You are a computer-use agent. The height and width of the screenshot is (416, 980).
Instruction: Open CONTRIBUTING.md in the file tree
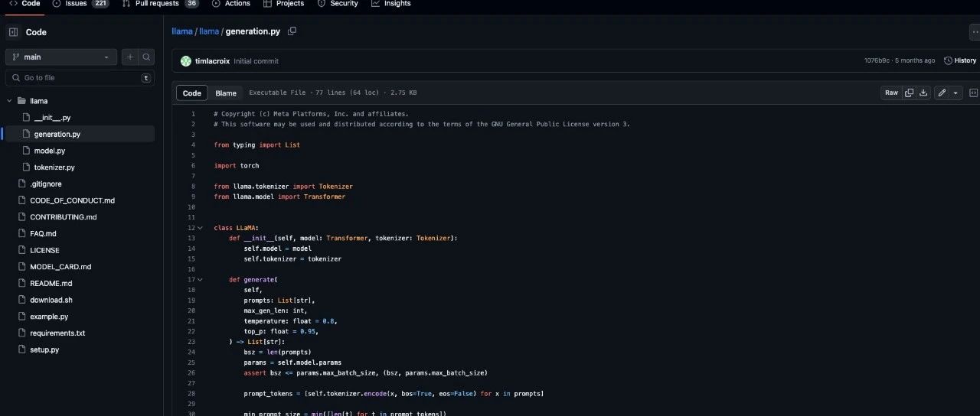tap(64, 217)
